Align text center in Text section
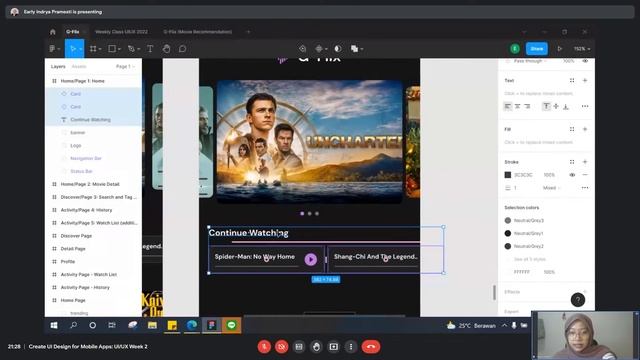This screenshot has height=360, width=640. [517, 107]
